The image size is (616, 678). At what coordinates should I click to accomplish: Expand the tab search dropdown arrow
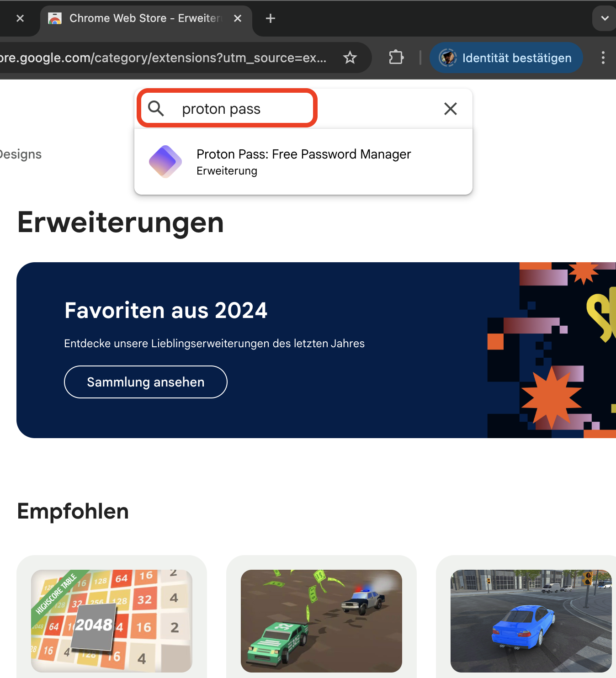pos(605,18)
